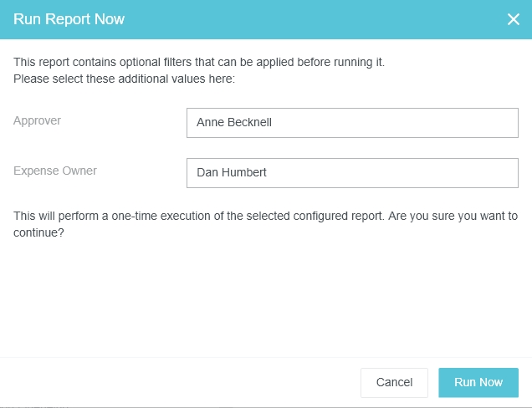532x408 pixels.
Task: Click Run Now to execute report
Action: [x=478, y=382]
